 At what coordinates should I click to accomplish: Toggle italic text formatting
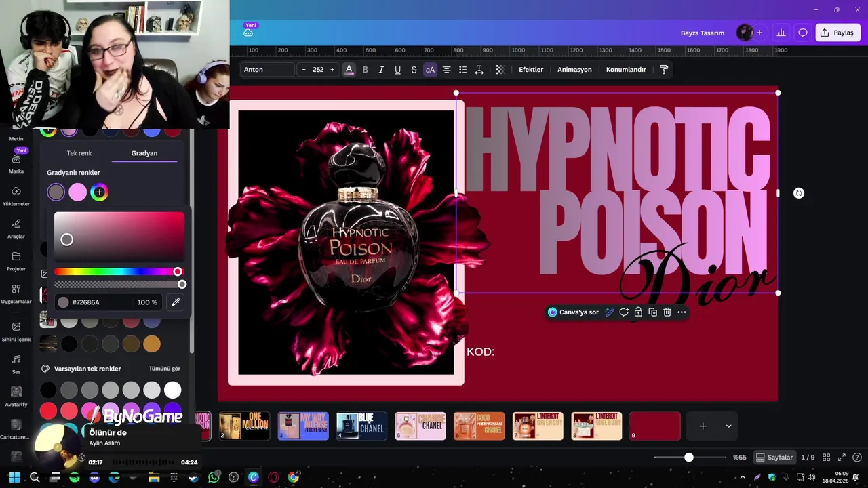(x=381, y=70)
